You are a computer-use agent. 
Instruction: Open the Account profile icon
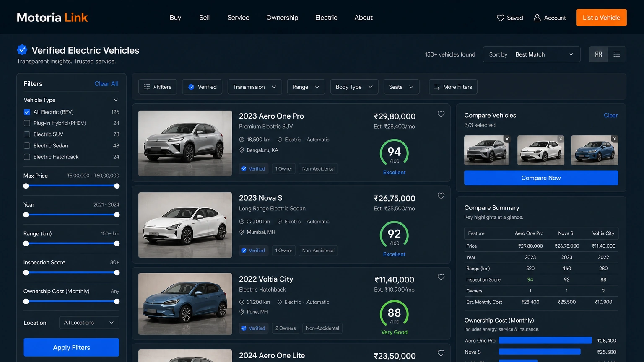pyautogui.click(x=537, y=18)
